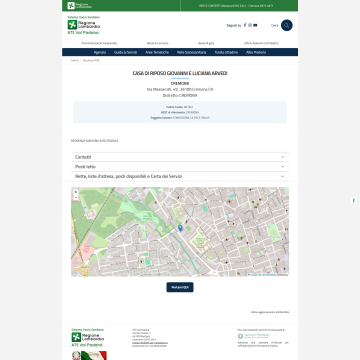Click the Italian flag emblem image in the footer
The height and width of the screenshot is (360, 360).
[x=89, y=355]
